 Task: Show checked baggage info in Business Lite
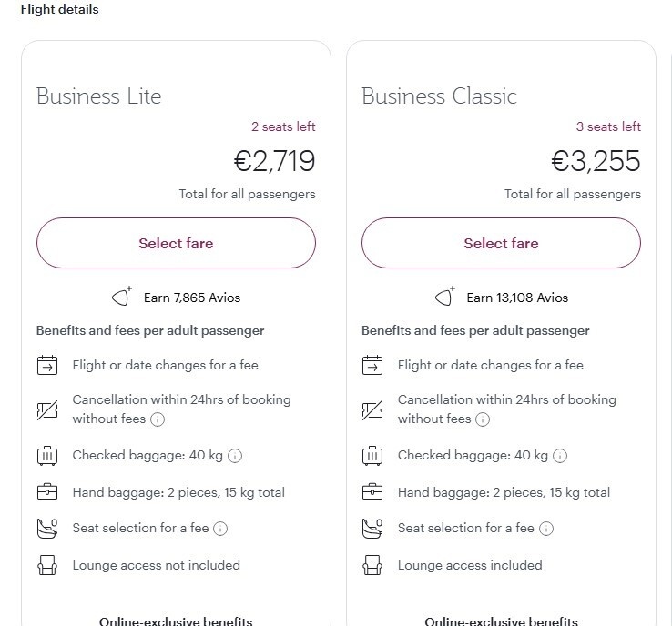[x=235, y=456]
